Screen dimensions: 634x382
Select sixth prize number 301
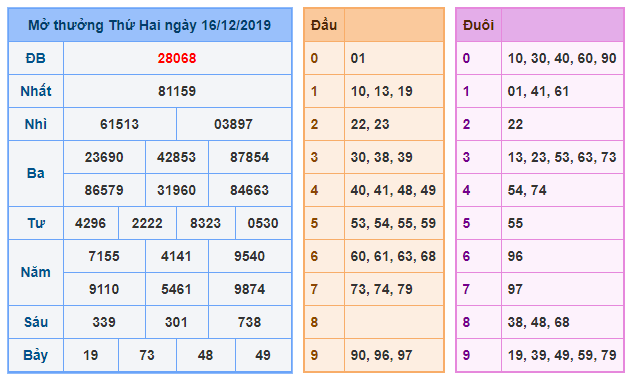(x=176, y=322)
